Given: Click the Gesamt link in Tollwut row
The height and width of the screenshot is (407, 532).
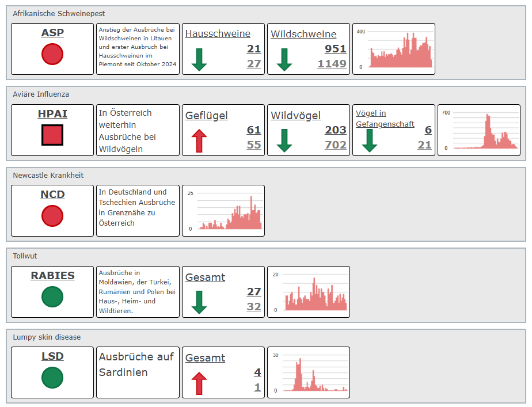Looking at the screenshot, I should point(206,277).
